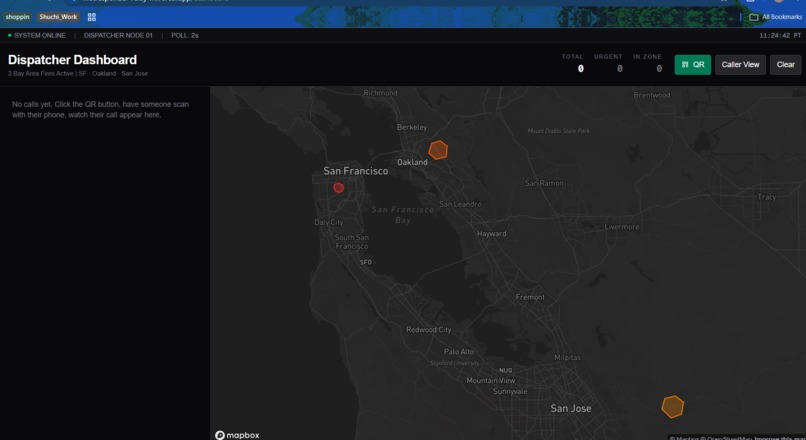
Task: Click the Livermore map label
Action: point(622,227)
